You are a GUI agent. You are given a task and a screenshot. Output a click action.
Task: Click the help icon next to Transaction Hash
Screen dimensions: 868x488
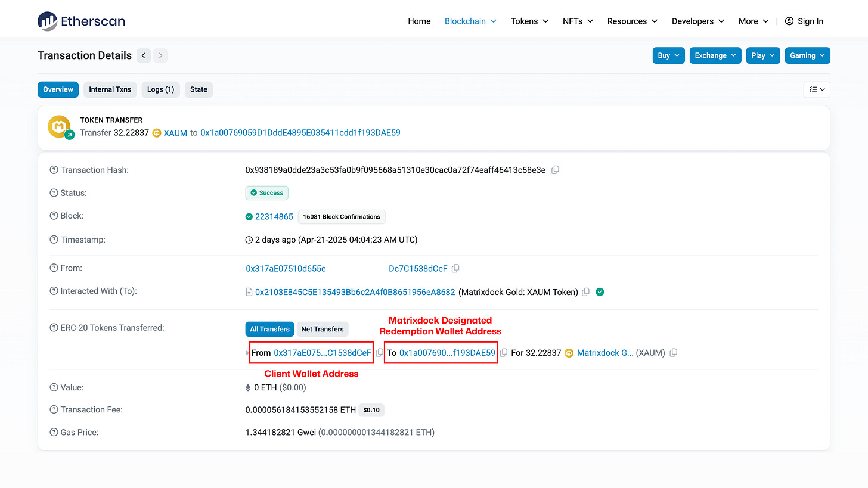click(54, 170)
